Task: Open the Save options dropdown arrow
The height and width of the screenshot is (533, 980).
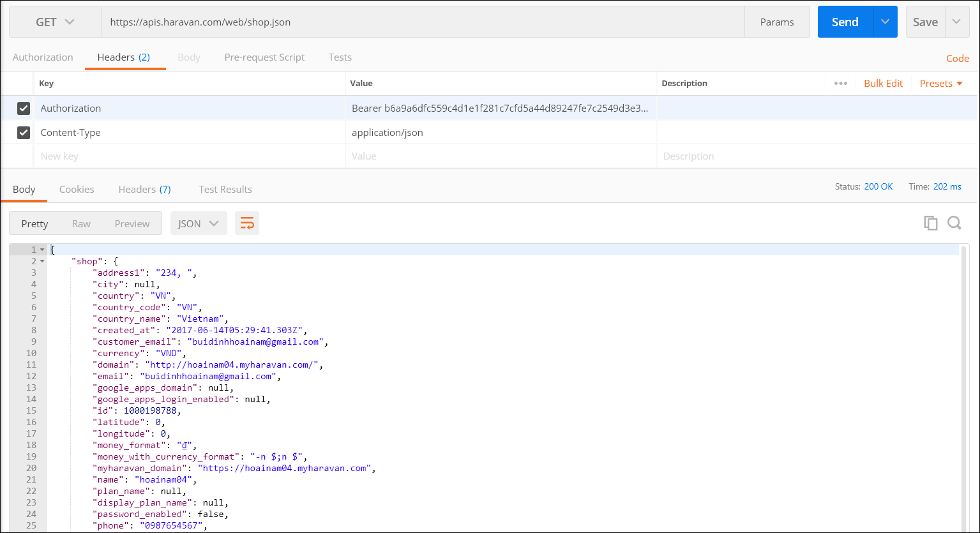Action: click(956, 22)
